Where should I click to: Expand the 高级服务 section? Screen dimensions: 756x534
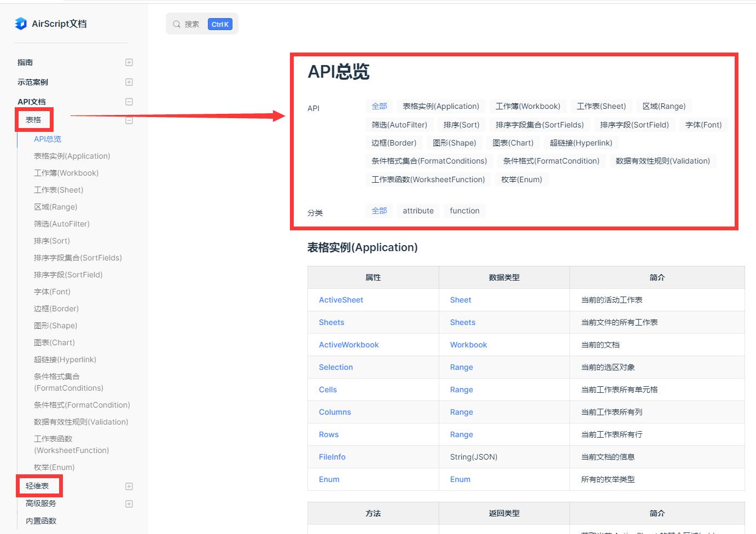pos(129,504)
